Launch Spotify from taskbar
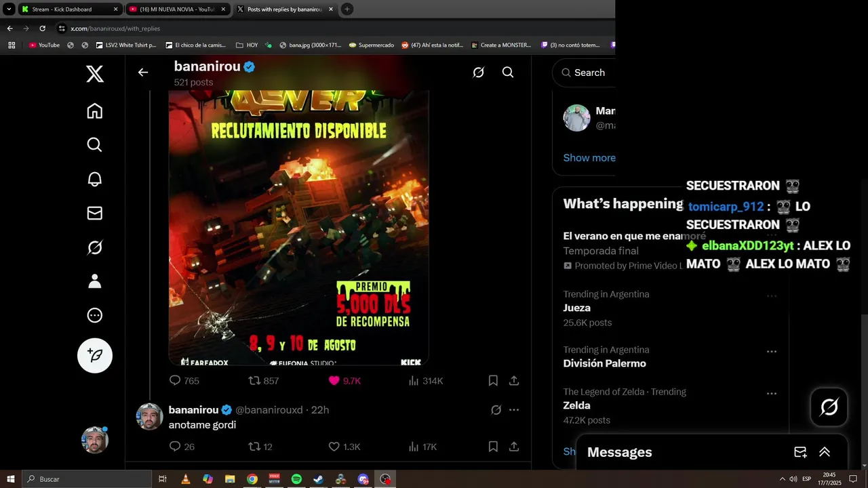Screen dimensions: 868x488 click(x=296, y=479)
